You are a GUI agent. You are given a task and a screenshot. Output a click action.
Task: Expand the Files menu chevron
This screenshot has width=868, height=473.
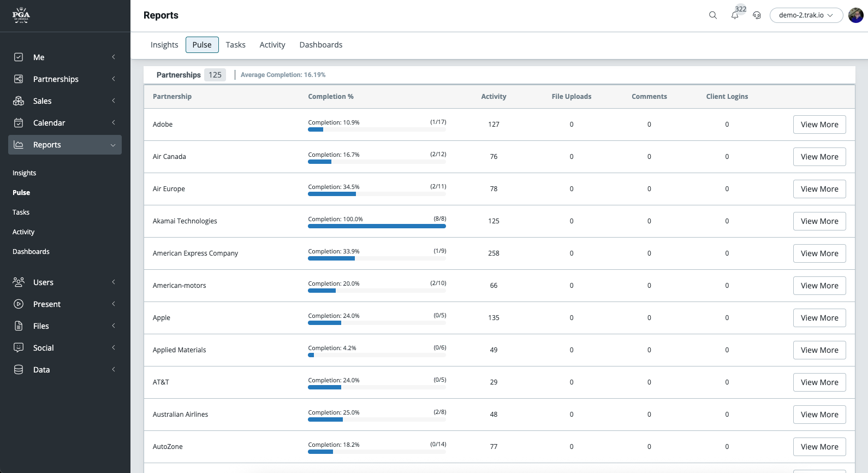click(114, 326)
